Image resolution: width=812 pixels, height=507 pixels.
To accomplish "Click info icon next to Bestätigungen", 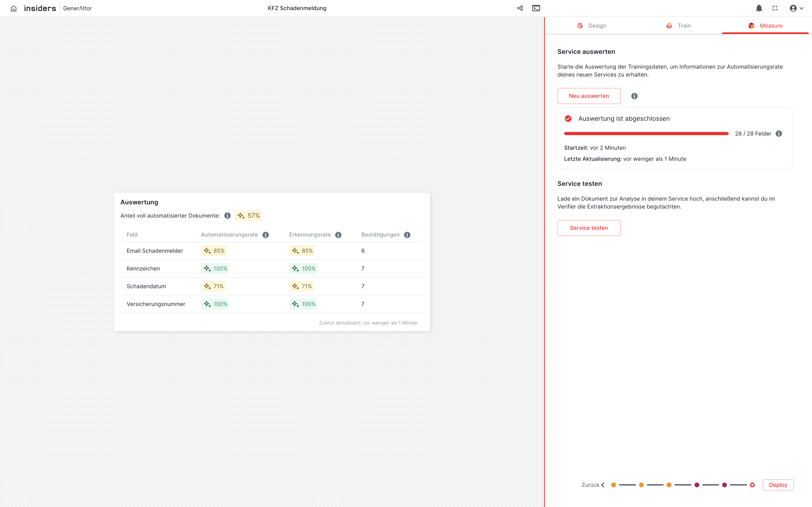I will [407, 235].
